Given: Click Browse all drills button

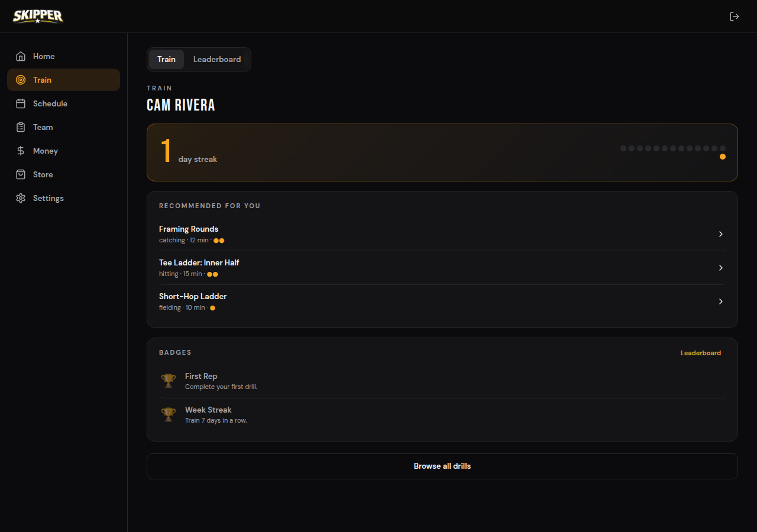Looking at the screenshot, I should (x=442, y=466).
